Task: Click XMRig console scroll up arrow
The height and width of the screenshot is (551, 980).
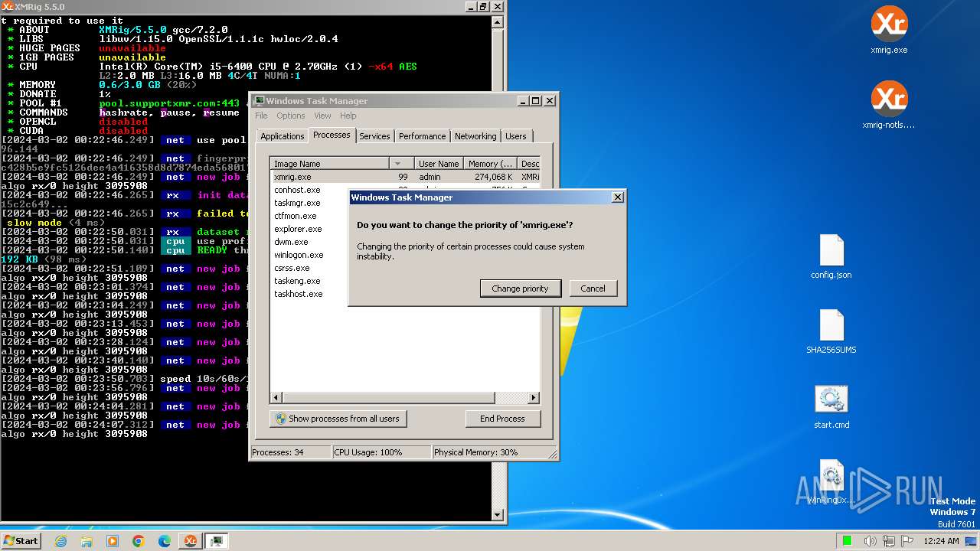Action: coord(498,21)
